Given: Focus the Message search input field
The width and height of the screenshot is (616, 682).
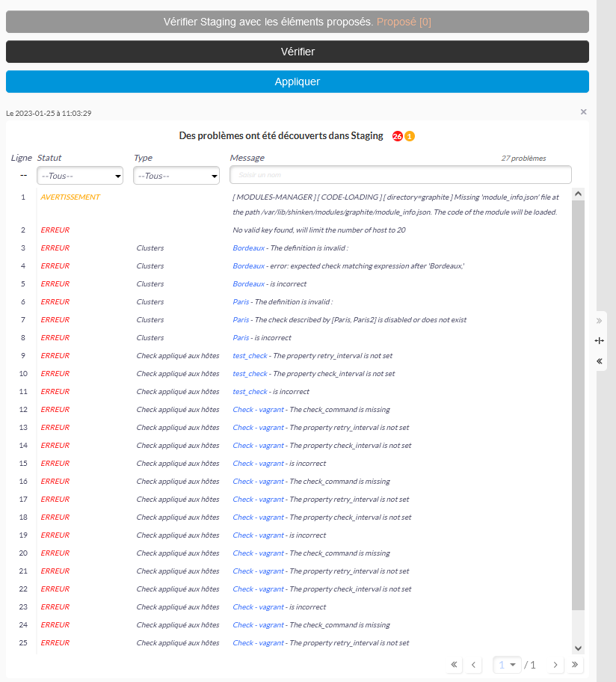Looking at the screenshot, I should pyautogui.click(x=400, y=175).
